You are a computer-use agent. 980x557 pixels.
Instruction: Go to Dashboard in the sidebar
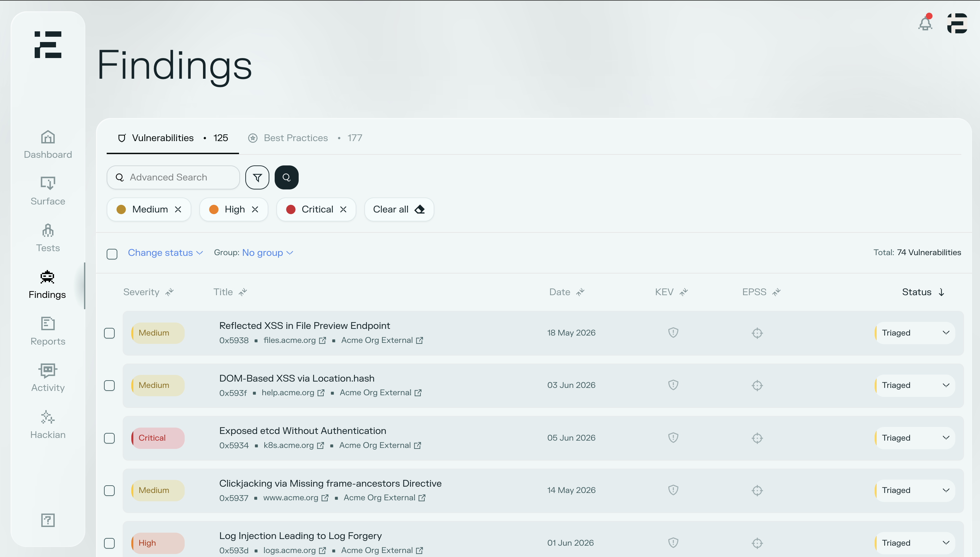[48, 144]
